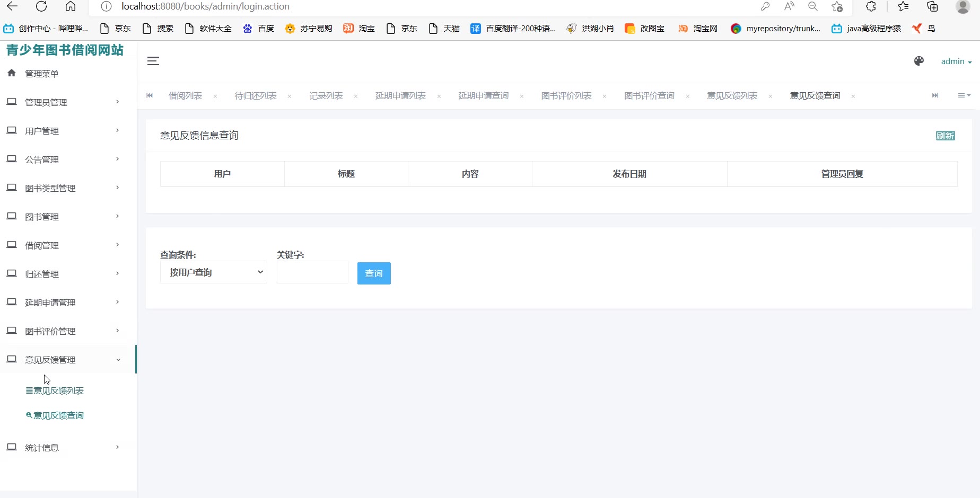This screenshot has width=980, height=498.
Task: Switch to the 待归还列表 tab
Action: click(256, 96)
